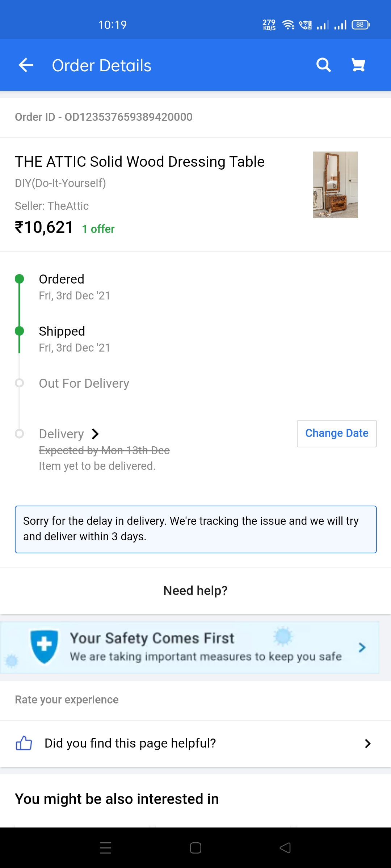Screen dimensions: 391x868
Task: Open the 1 offer link
Action: (x=98, y=229)
